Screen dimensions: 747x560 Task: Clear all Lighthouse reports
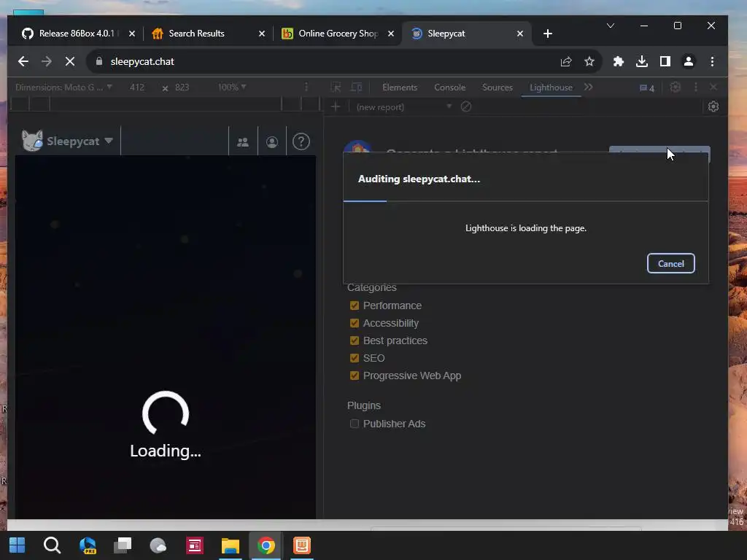tap(466, 106)
